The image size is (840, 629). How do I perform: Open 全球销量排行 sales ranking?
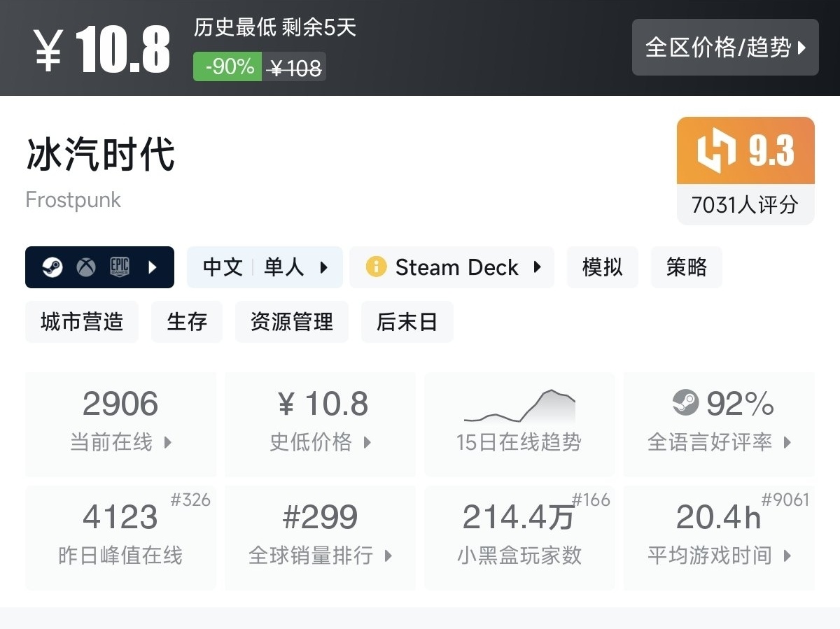pos(320,537)
